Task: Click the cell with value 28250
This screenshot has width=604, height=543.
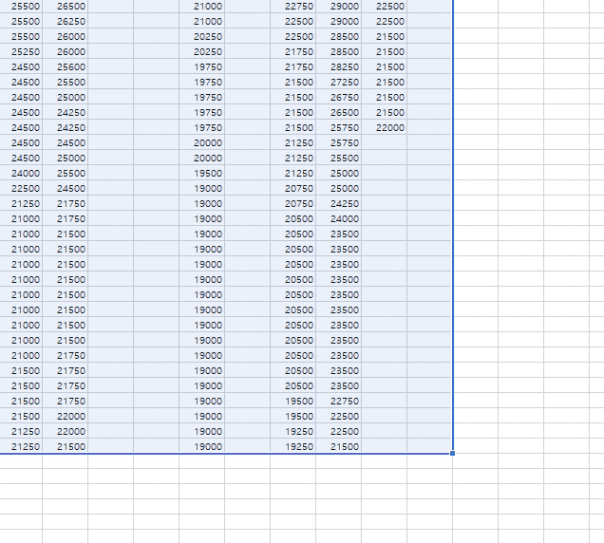Action: [x=339, y=67]
